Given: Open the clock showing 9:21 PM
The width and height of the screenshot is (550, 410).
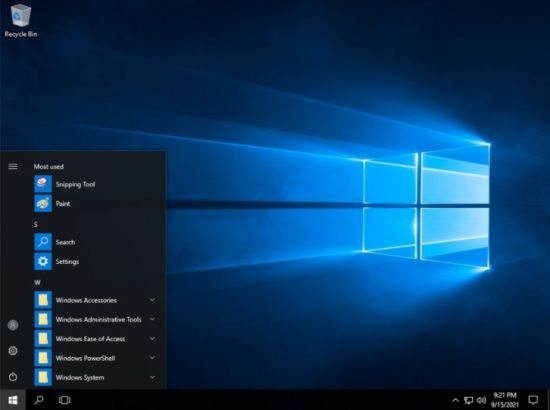Looking at the screenshot, I should [x=504, y=400].
